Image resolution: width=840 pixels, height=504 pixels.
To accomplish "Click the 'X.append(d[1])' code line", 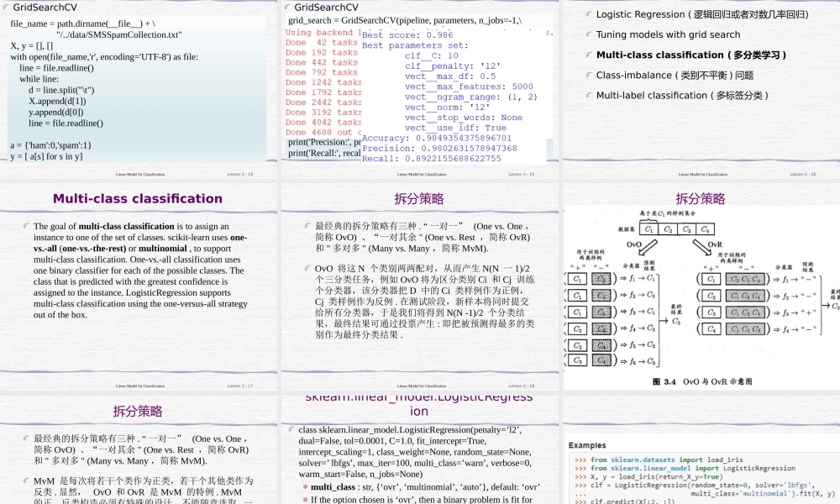I will click(57, 102).
